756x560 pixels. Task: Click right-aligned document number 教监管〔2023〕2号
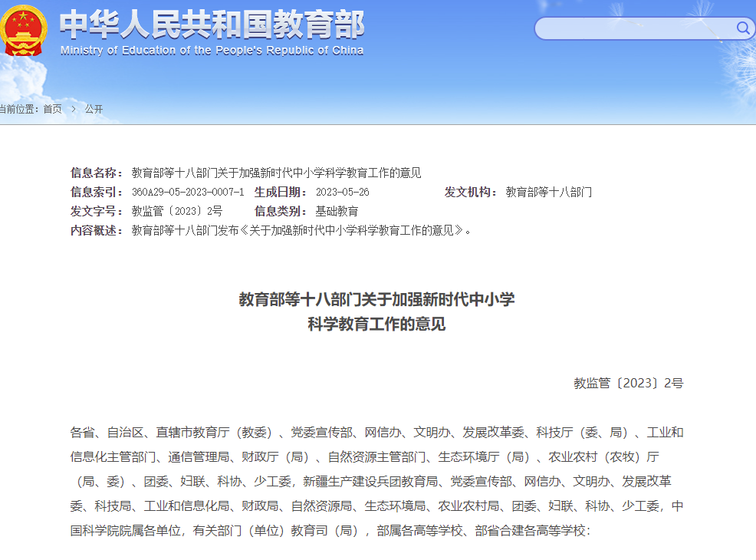[x=628, y=383]
